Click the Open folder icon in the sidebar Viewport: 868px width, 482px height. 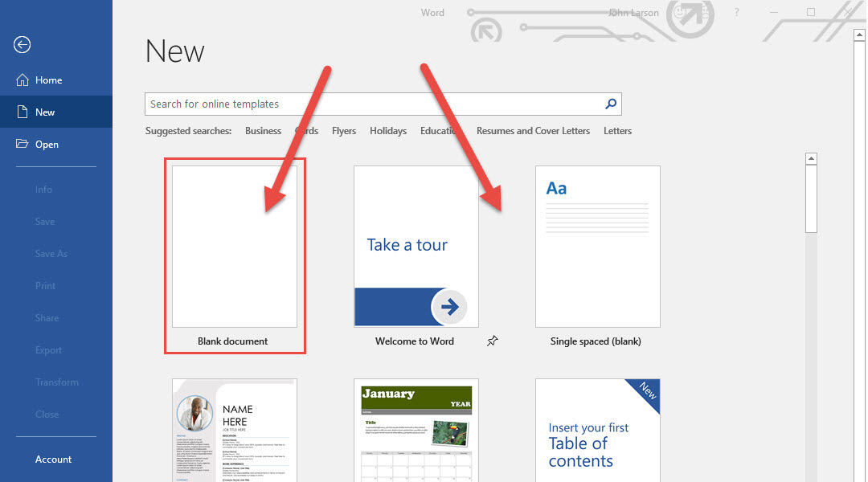pyautogui.click(x=23, y=145)
